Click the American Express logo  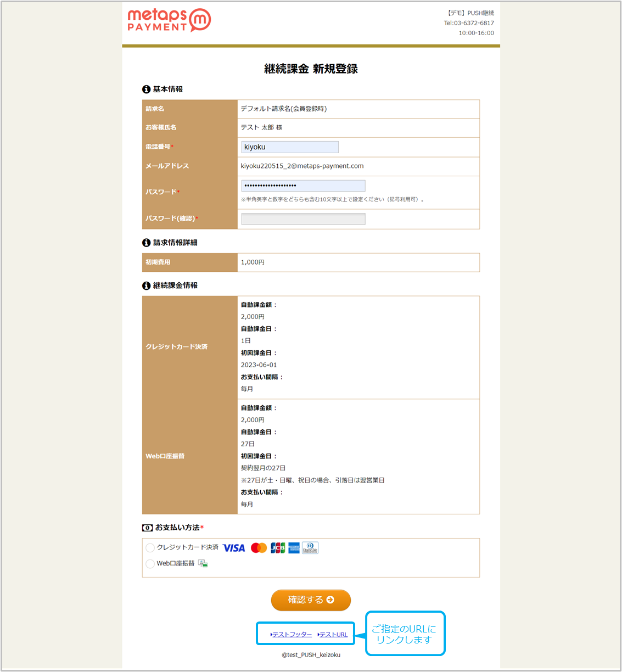[294, 548]
